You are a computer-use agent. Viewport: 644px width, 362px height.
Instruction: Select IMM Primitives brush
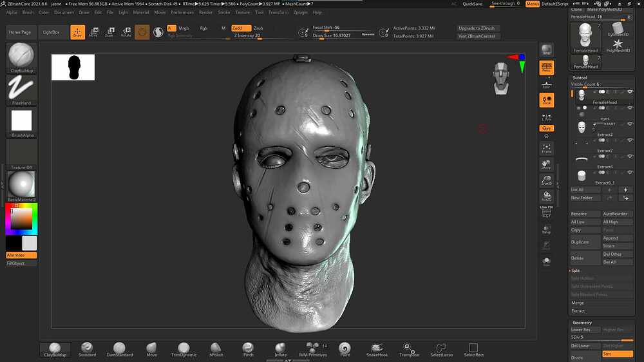(x=312, y=349)
